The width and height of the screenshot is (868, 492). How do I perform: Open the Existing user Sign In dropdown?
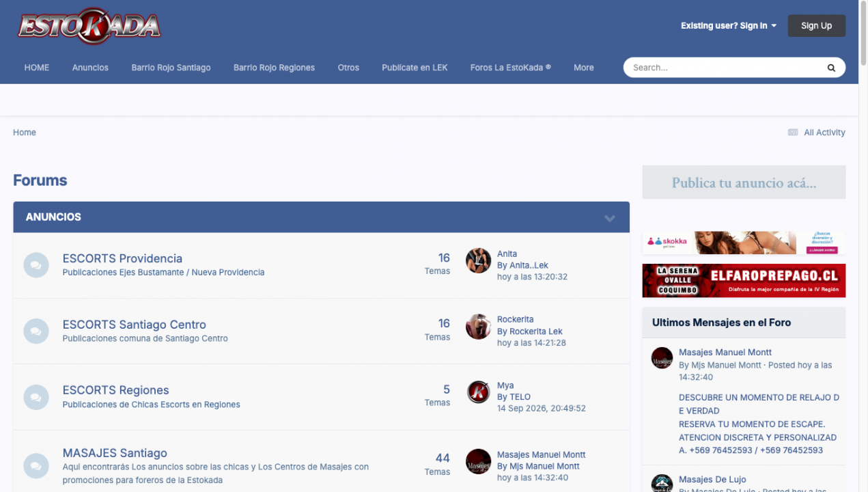click(x=729, y=26)
